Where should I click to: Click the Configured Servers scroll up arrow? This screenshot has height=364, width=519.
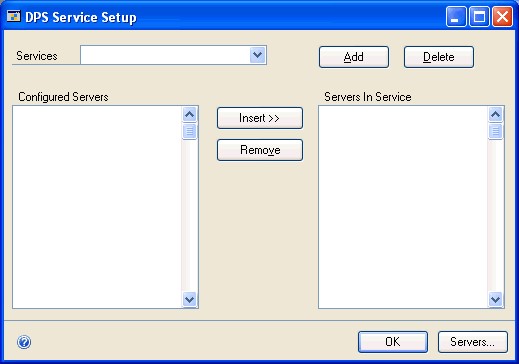coord(190,115)
